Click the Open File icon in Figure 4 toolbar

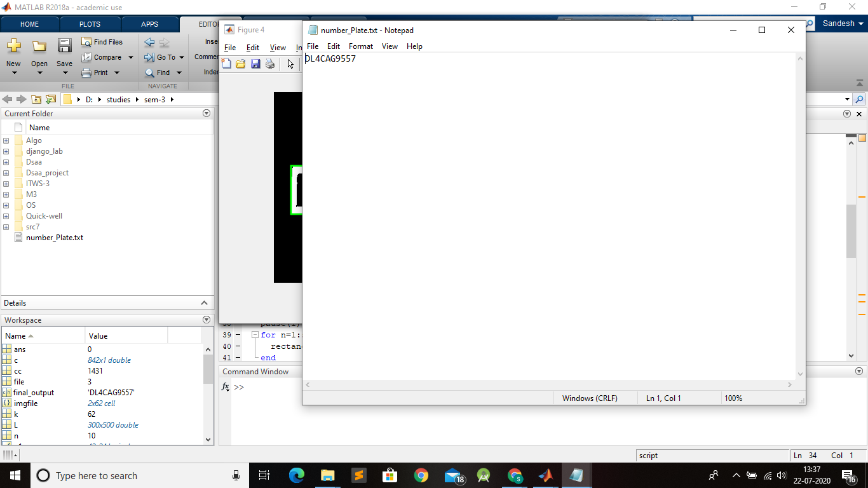(241, 64)
